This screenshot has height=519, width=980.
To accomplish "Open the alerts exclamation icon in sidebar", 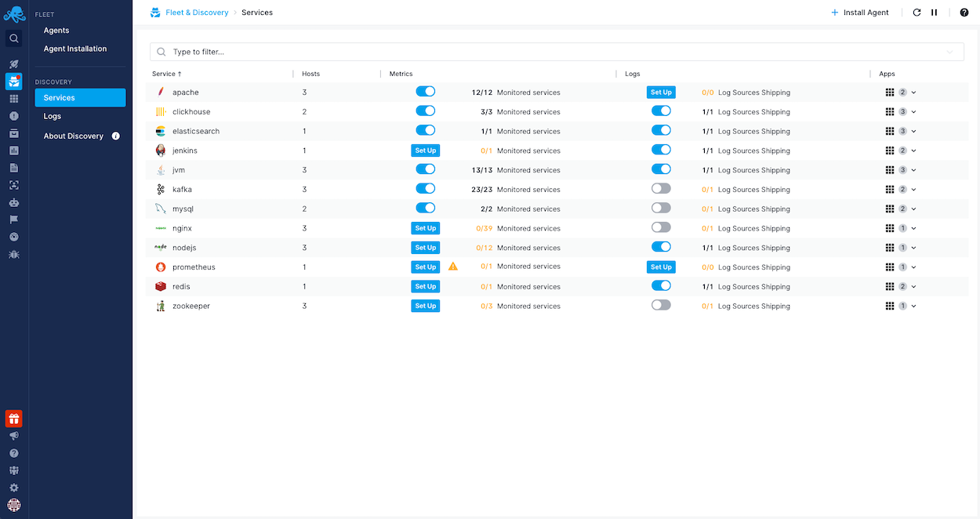I will 14,116.
